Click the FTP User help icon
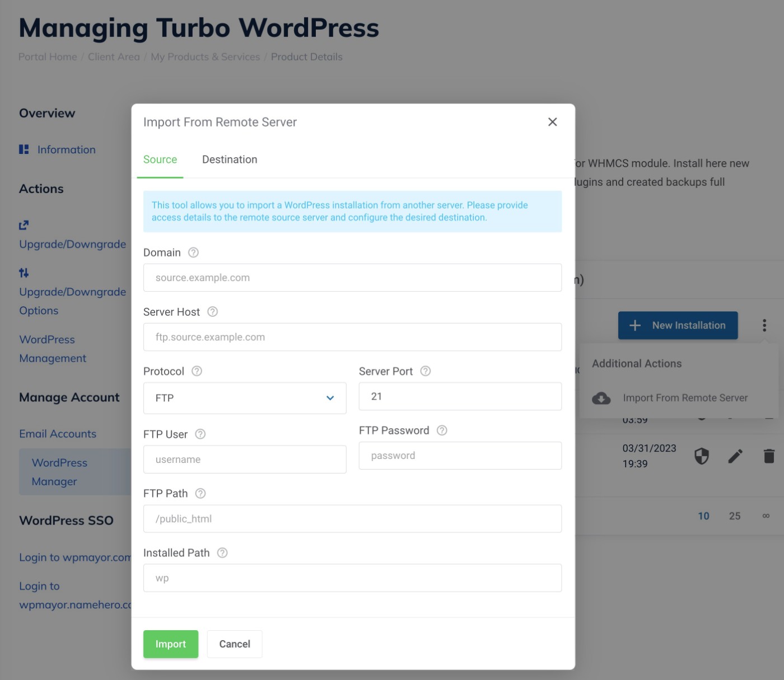The height and width of the screenshot is (680, 784). click(x=200, y=434)
